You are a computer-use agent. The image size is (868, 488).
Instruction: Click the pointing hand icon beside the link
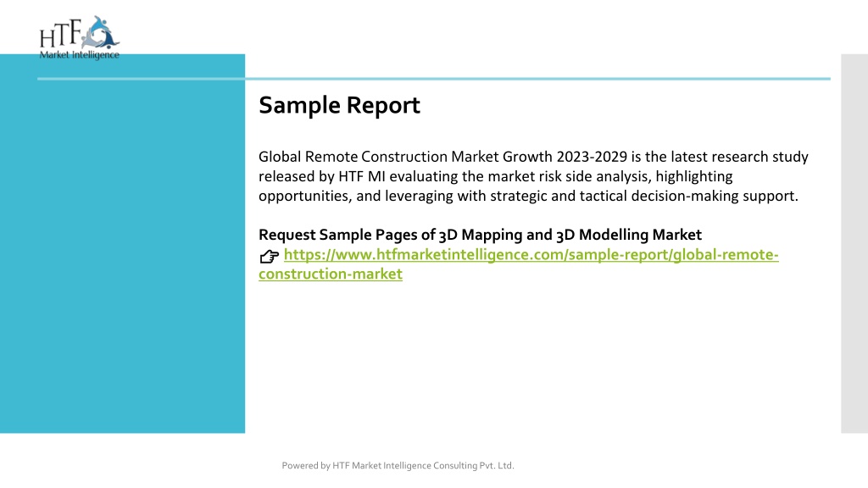(x=269, y=256)
